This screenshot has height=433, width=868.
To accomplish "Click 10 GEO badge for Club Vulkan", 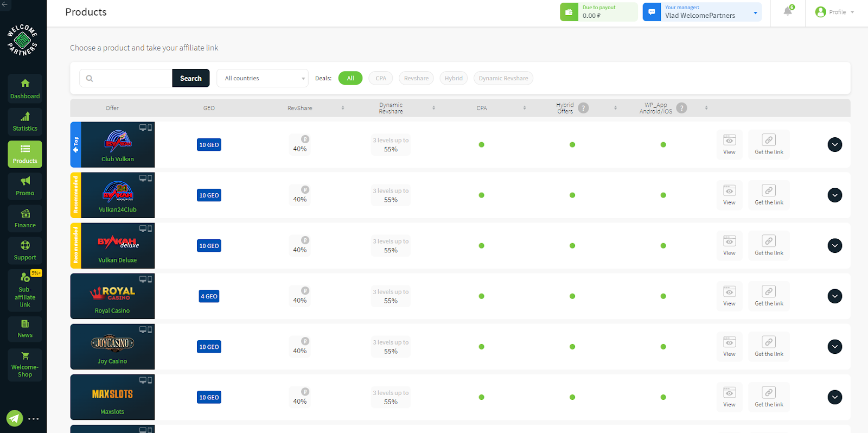I will click(x=209, y=145).
